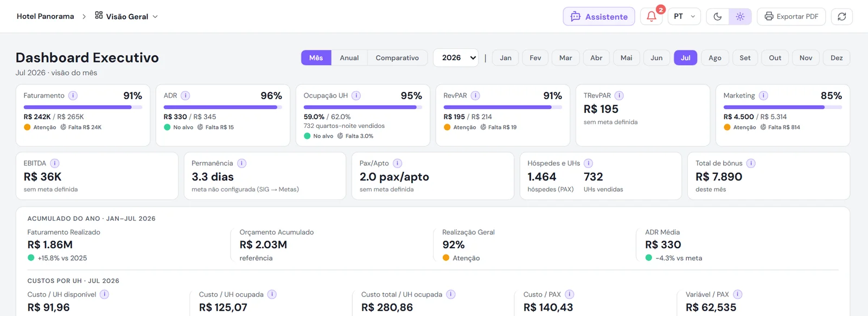Click the info icon beside Custo total / UH ocupada
This screenshot has height=316, width=868.
(x=451, y=294)
